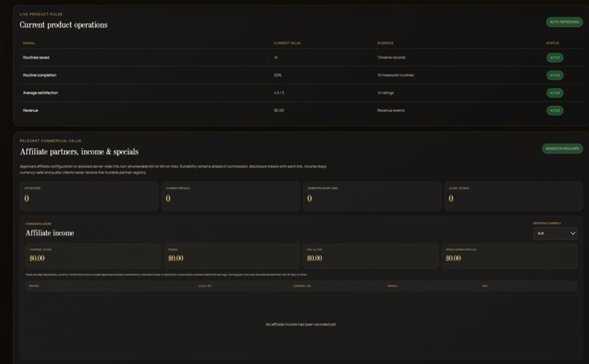Click the Status column header
Image resolution: width=589 pixels, height=364 pixels.
(x=552, y=43)
